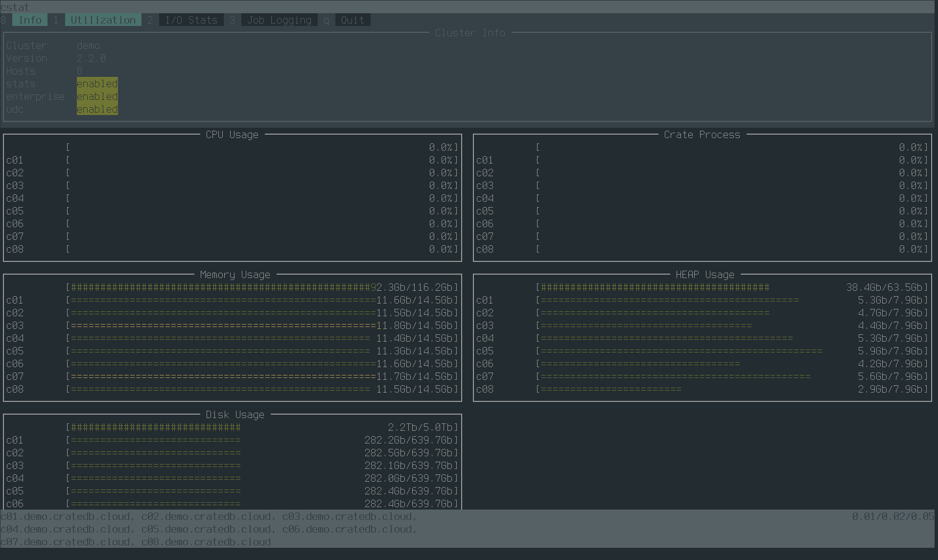Click the enterprise enabled badge
Screen dimensions: 938x560
97,96
